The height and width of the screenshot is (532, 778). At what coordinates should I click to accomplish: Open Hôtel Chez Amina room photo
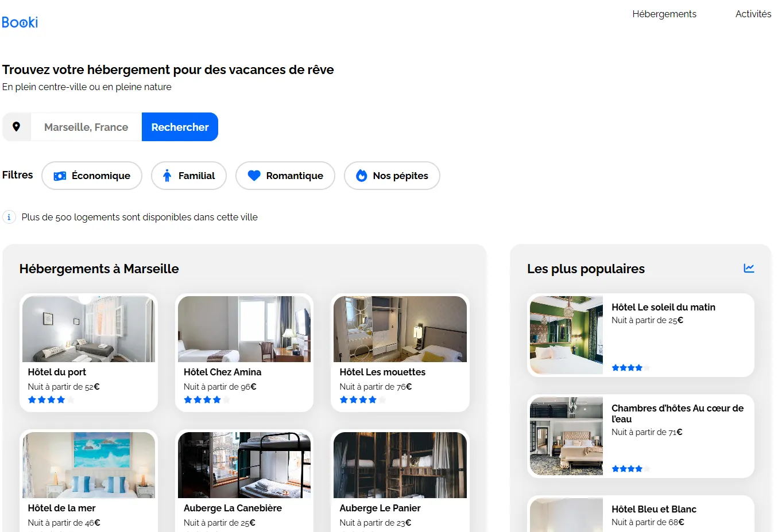(x=244, y=329)
